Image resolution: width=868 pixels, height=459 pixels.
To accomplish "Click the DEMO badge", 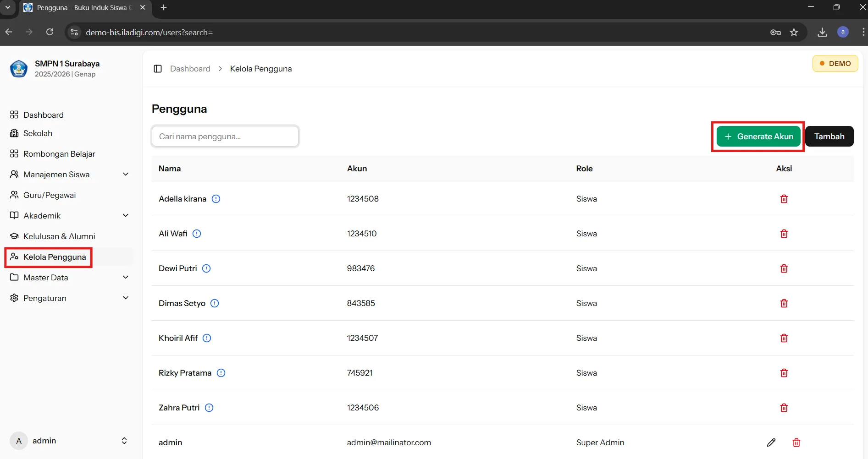I will [835, 64].
